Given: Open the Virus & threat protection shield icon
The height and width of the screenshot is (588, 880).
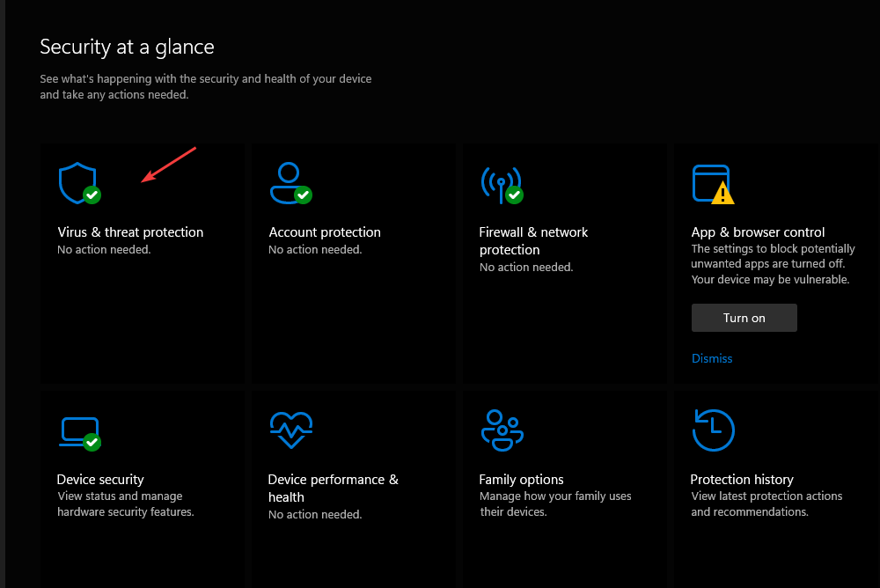Looking at the screenshot, I should 80,183.
